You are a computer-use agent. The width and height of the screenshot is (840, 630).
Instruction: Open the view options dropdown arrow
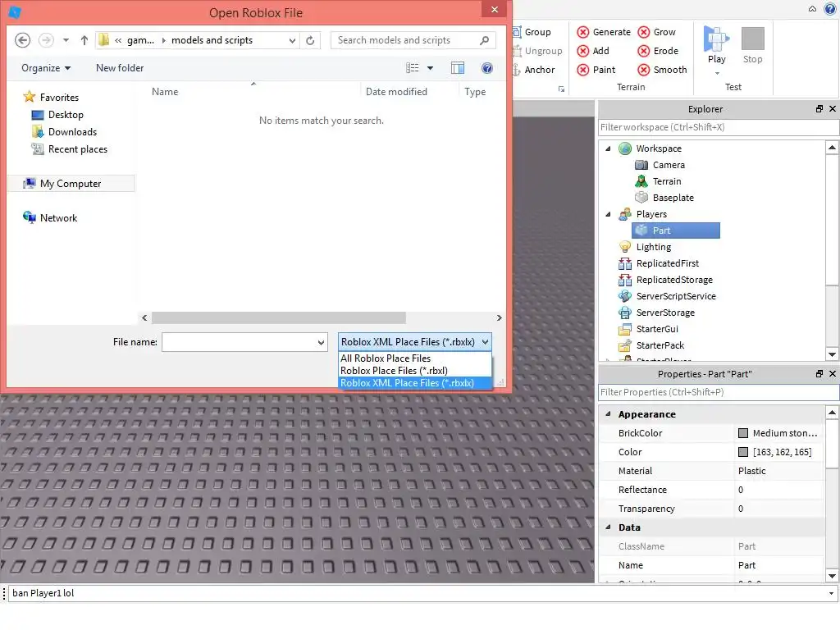pyautogui.click(x=430, y=68)
